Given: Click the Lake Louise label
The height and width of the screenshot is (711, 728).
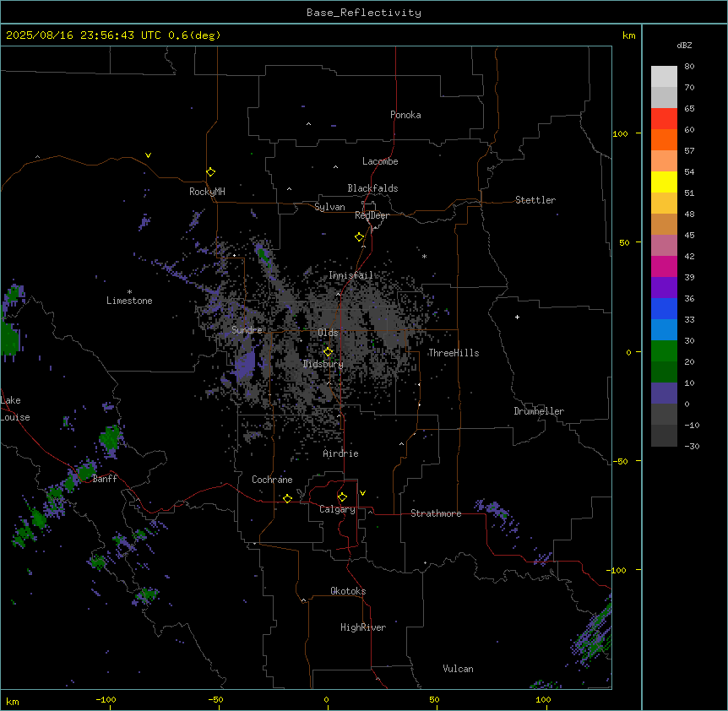Looking at the screenshot, I should click(x=15, y=409).
